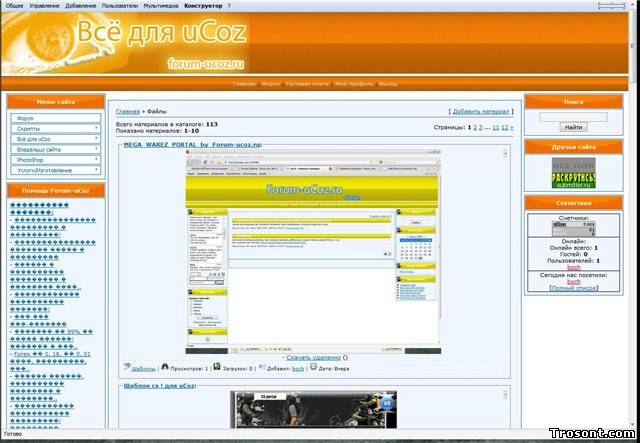Click the question mark help item
This screenshot has height=443, width=640.
(229, 6)
